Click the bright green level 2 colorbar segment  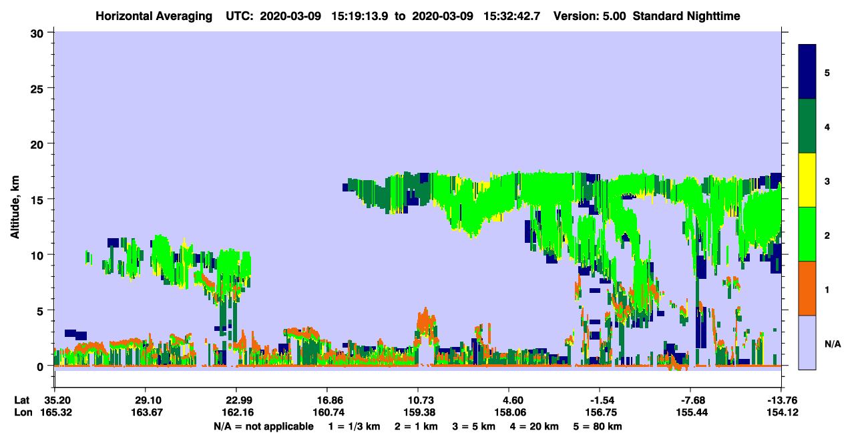point(807,234)
